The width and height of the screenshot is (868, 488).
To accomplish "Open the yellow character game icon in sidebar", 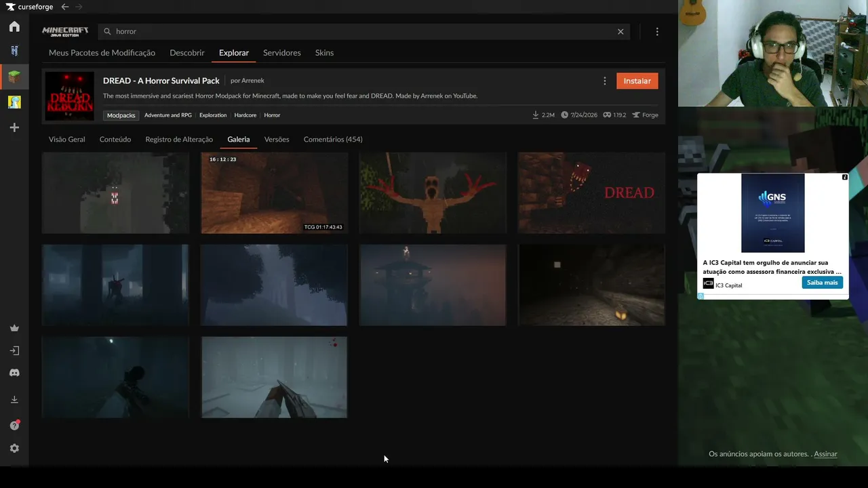I will tap(14, 102).
